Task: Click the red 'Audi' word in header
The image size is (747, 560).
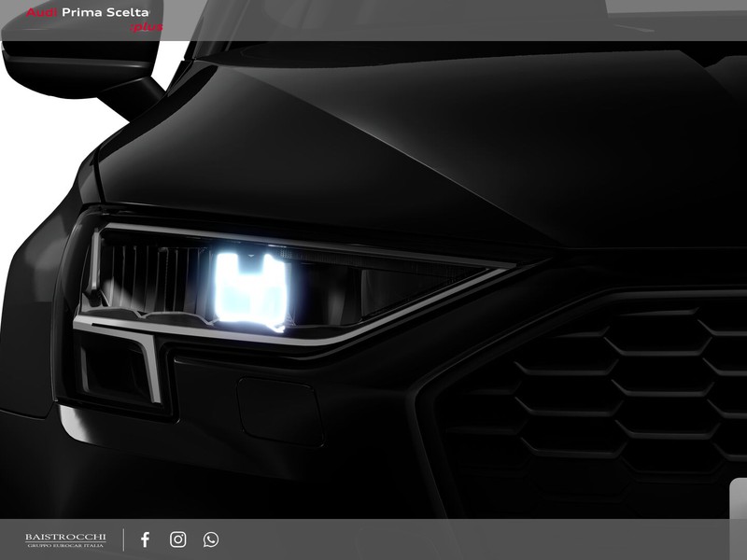Action: point(40,13)
